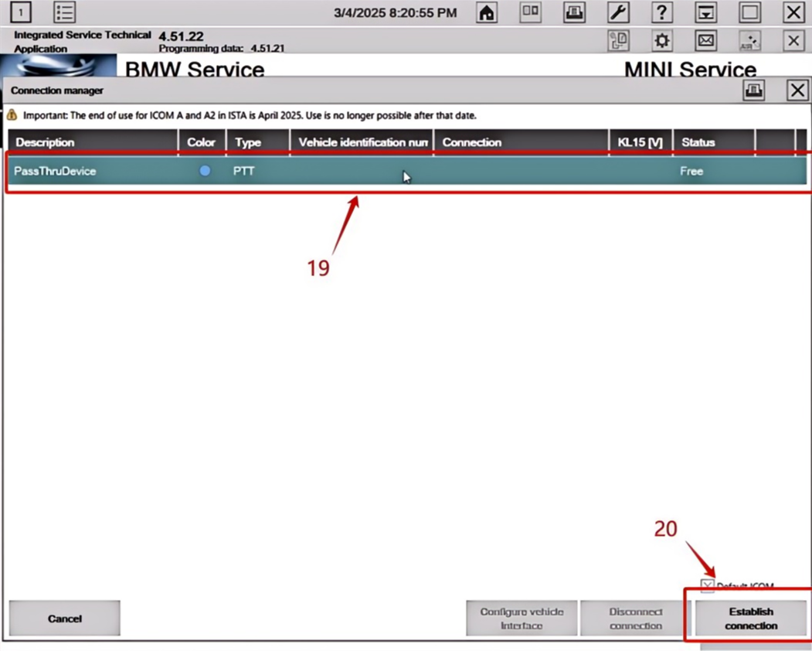
Task: Click the split window view icon
Action: 530,12
